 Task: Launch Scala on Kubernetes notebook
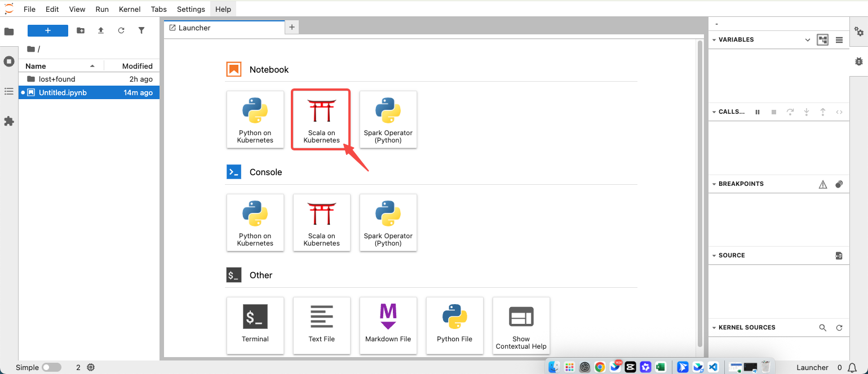[321, 119]
